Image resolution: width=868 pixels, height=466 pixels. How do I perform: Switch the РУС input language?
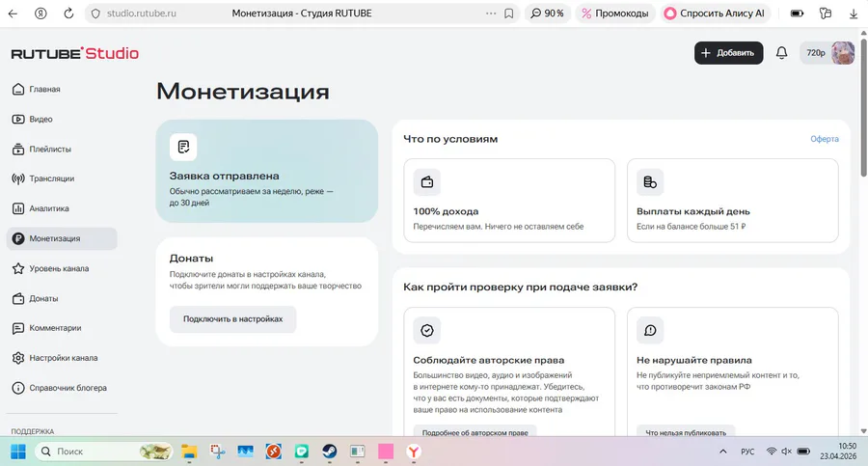pos(747,452)
